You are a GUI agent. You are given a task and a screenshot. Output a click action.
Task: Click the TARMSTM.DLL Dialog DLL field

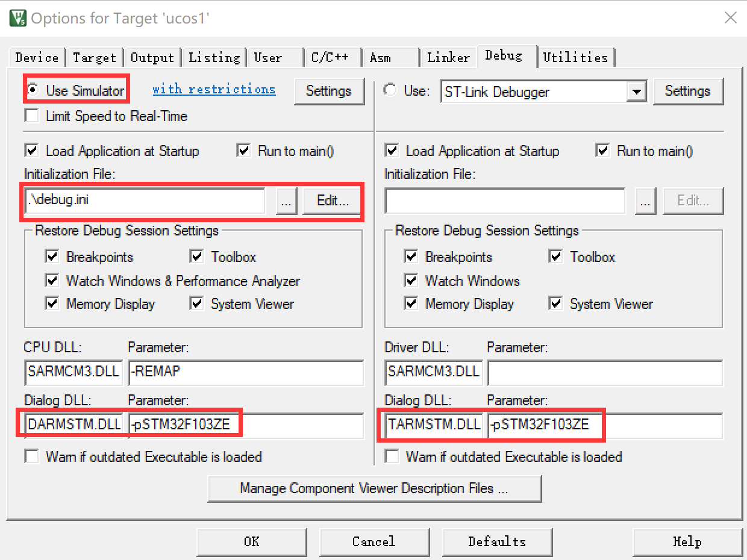point(433,425)
